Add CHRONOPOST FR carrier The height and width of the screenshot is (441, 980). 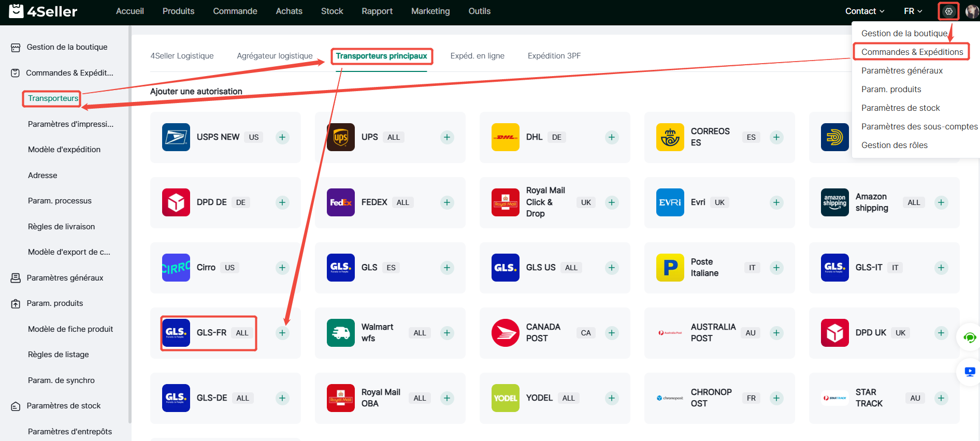click(776, 398)
